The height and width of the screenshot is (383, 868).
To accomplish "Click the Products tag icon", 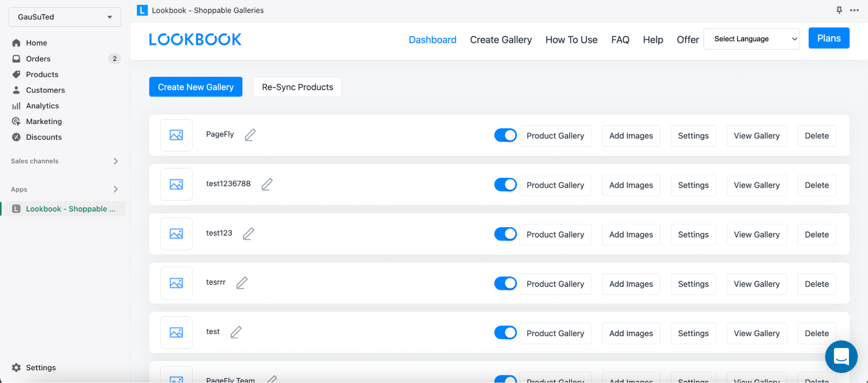I will [17, 74].
